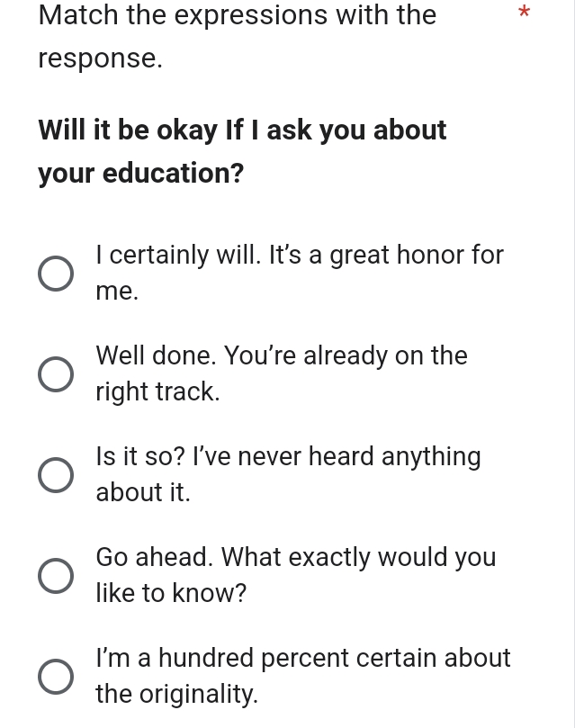The height and width of the screenshot is (728, 575).
Task: Select the "Go ahead" radio button
Action: (56, 576)
